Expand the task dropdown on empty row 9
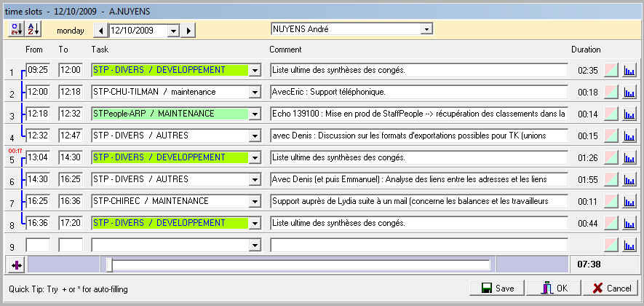644x306 pixels. point(255,246)
